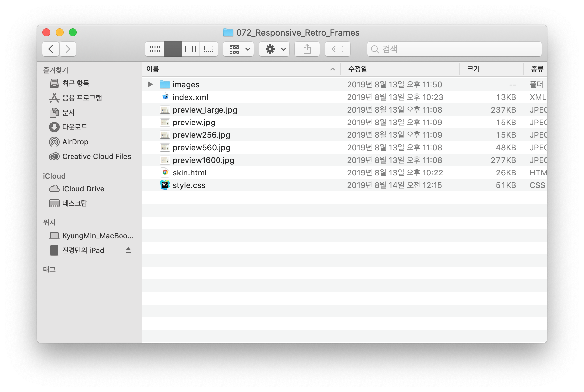The width and height of the screenshot is (584, 392).
Task: Click the iCloud sidebar section header
Action: click(x=54, y=176)
